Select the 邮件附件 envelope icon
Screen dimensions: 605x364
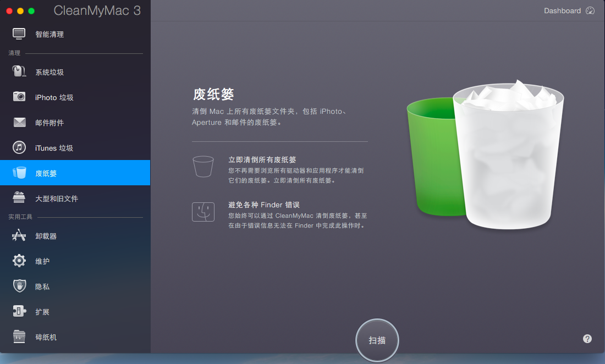19,122
